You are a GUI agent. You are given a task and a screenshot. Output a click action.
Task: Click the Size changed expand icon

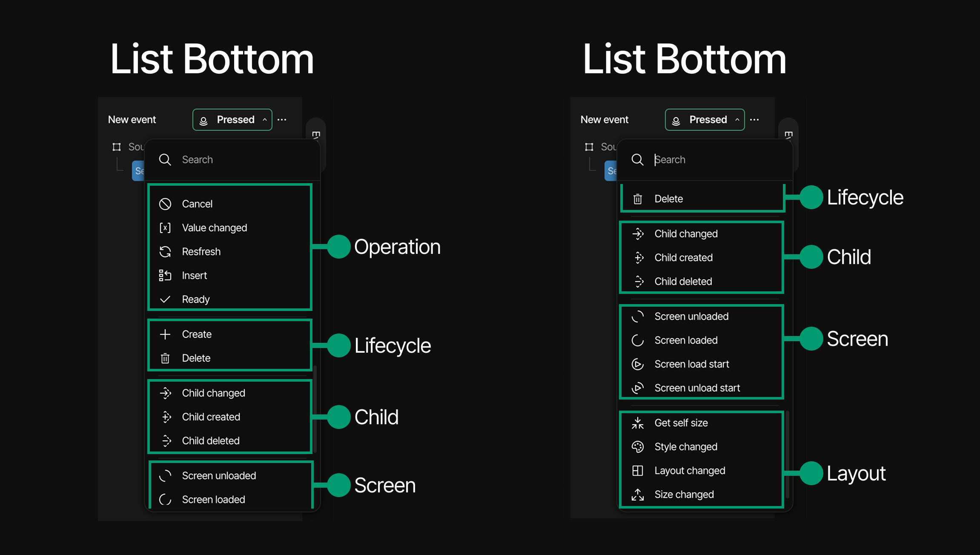click(x=638, y=495)
